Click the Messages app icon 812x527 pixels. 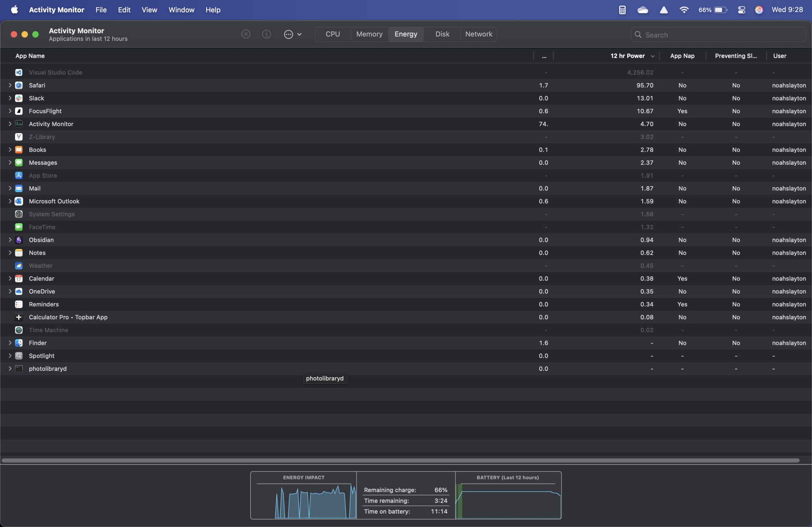coord(19,163)
